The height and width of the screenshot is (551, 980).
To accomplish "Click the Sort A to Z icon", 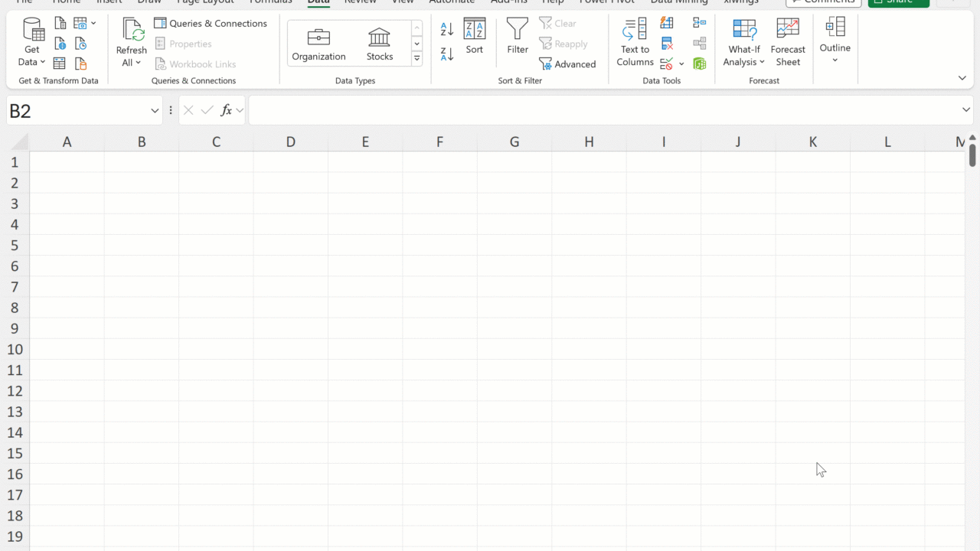I will point(447,29).
